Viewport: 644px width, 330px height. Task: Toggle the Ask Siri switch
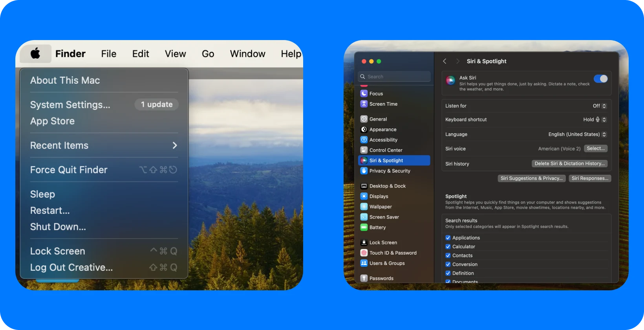(x=601, y=79)
